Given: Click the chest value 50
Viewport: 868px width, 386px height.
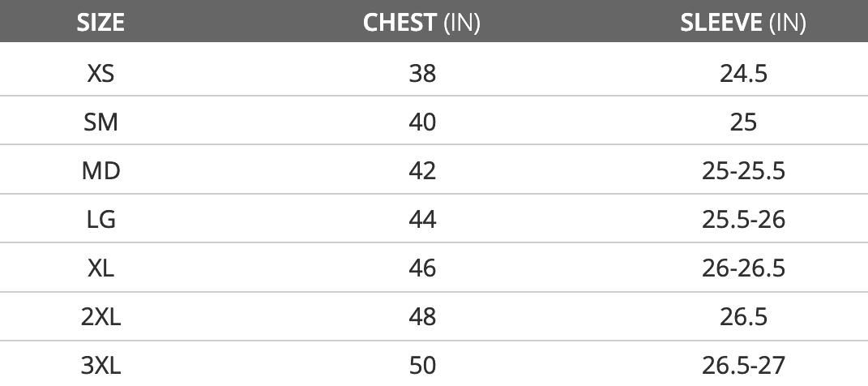Looking at the screenshot, I should click(422, 365).
